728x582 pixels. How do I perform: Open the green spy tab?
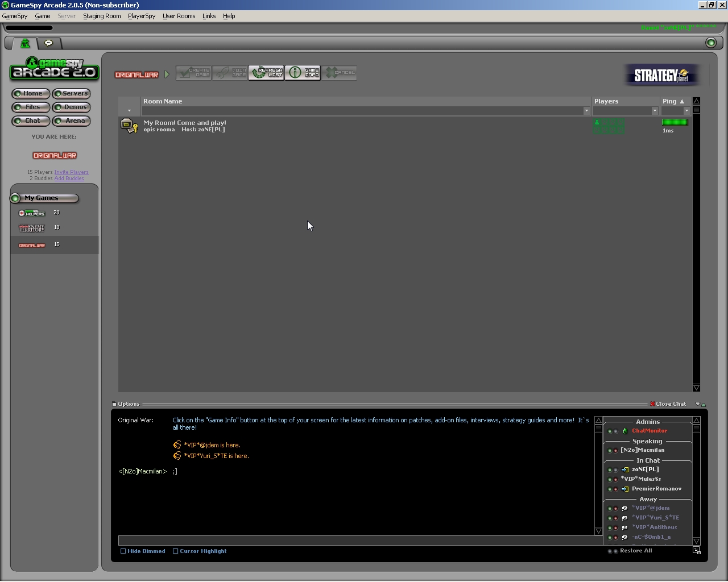[25, 43]
